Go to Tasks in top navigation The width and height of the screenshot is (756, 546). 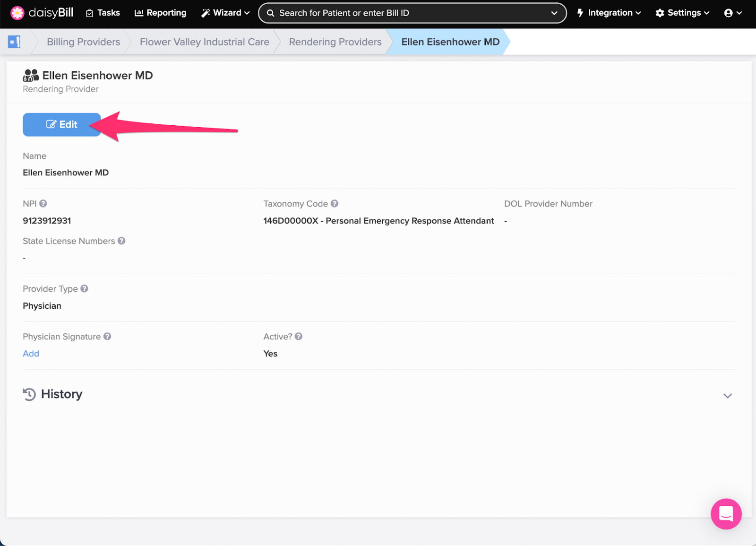[x=103, y=13]
